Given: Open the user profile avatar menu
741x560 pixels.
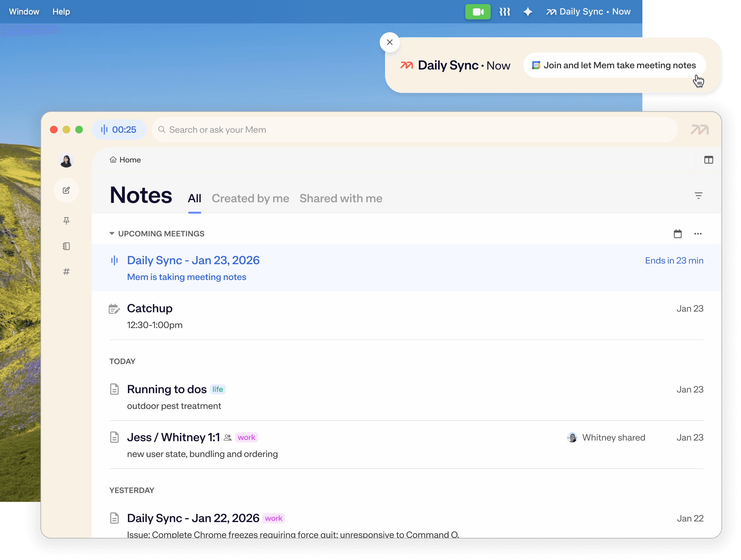Looking at the screenshot, I should [66, 161].
